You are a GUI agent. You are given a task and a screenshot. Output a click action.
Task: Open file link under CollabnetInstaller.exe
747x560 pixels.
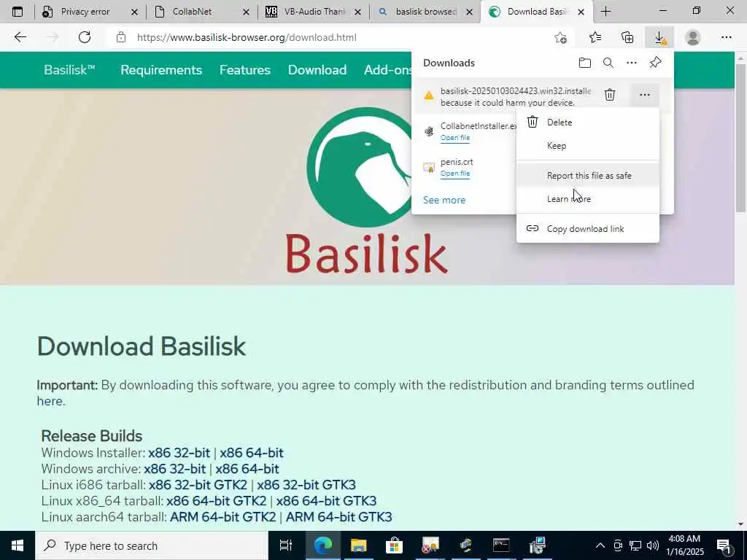coord(455,138)
